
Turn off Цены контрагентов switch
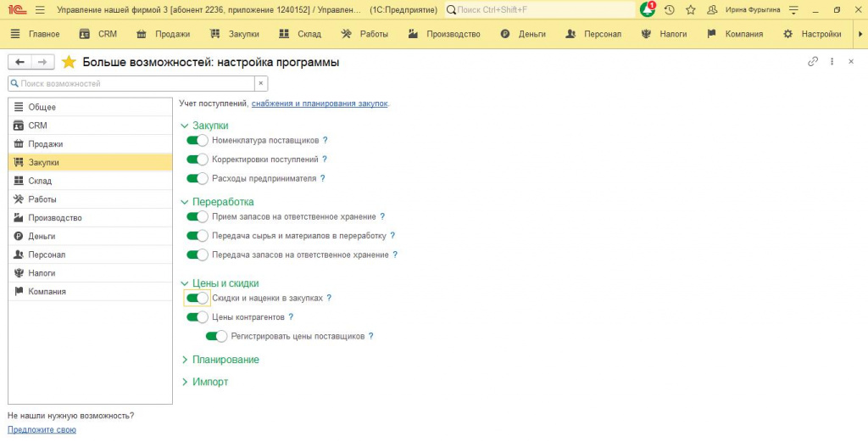click(x=197, y=317)
